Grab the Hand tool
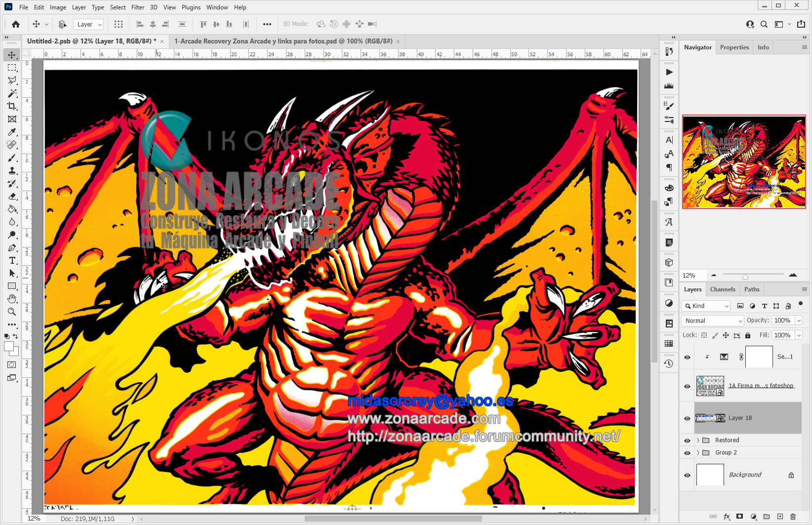Viewport: 812px width, 525px height. pos(12,299)
